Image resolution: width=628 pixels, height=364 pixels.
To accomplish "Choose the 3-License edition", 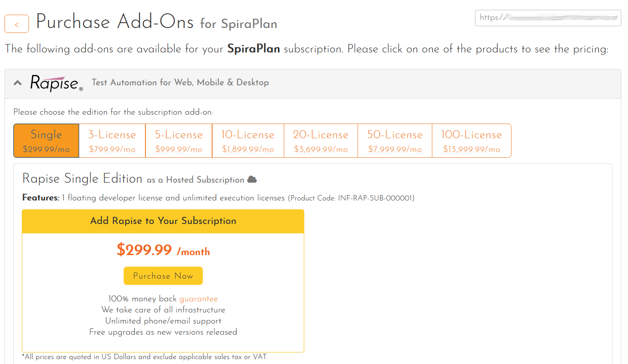I will 112,140.
